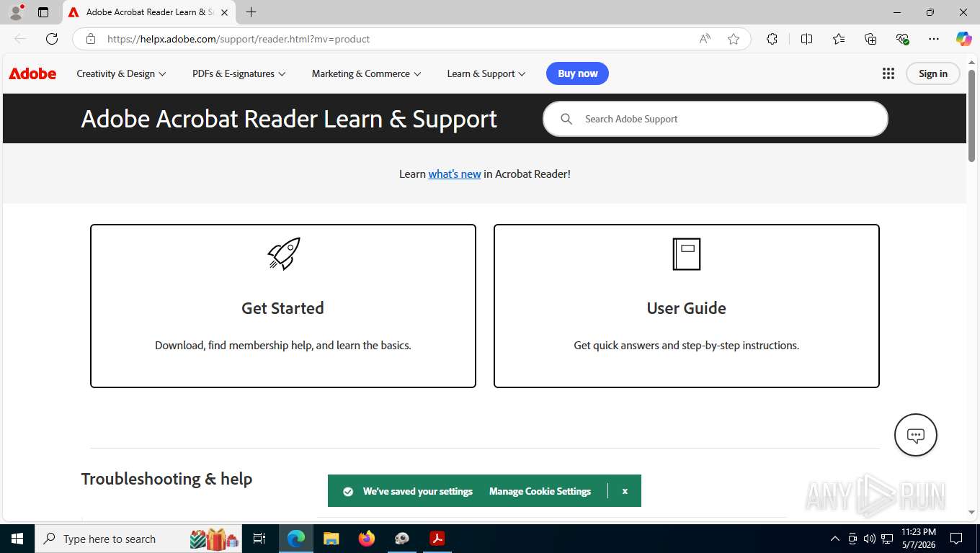The image size is (980, 553).
Task: Open the Settings and more ellipsis
Action: (934, 39)
